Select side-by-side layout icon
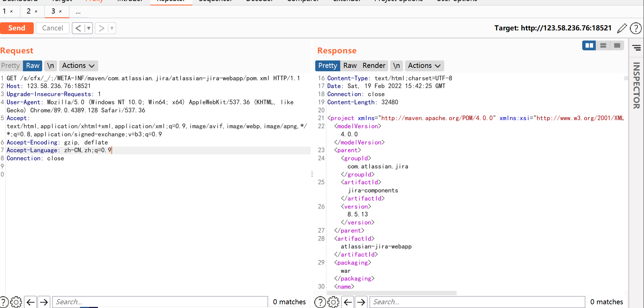The width and height of the screenshot is (644, 308). point(589,45)
